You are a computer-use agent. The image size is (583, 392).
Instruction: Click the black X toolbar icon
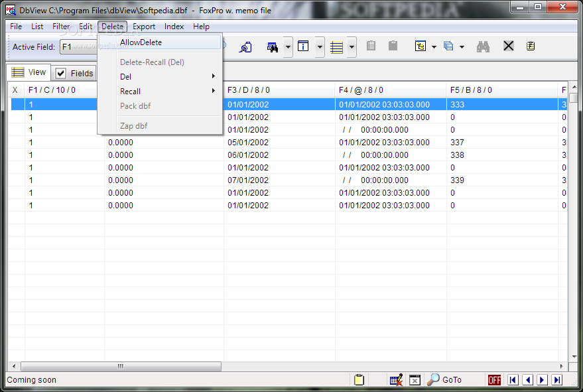(x=508, y=46)
